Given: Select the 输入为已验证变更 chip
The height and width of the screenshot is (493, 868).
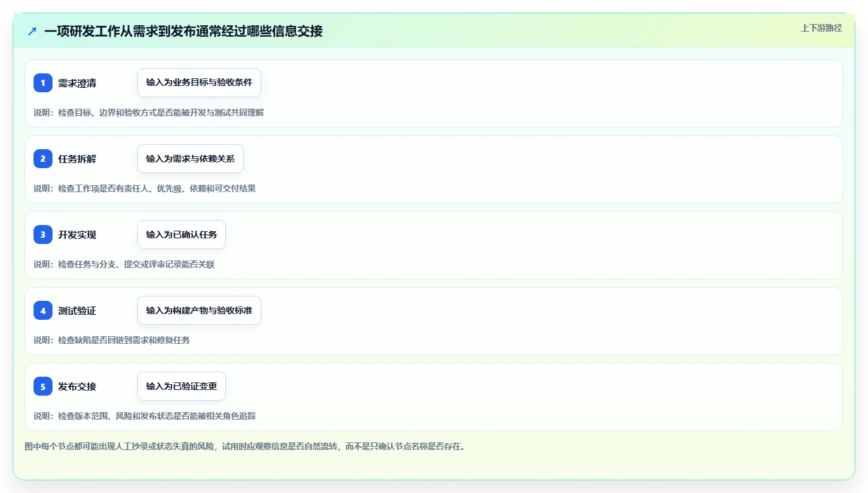Looking at the screenshot, I should click(x=182, y=386).
